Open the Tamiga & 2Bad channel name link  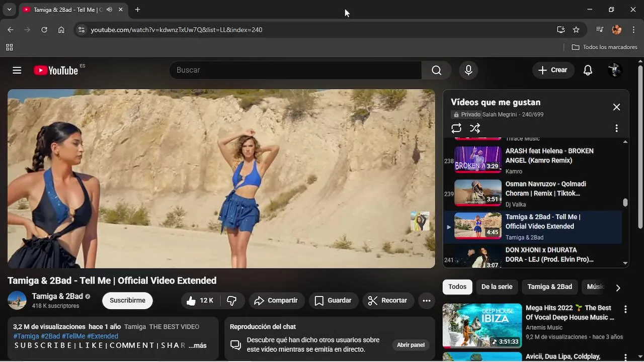(57, 296)
